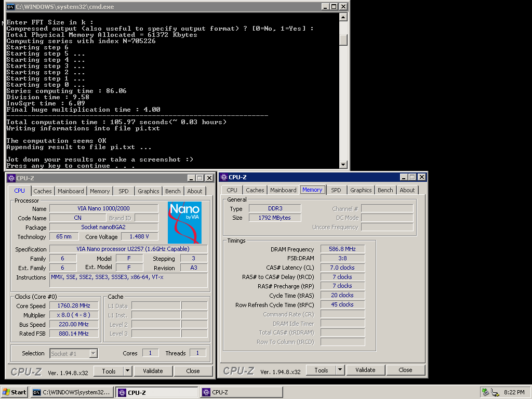Click Cycle Time (tRAS) value 20 clocks
This screenshot has height=399, width=532.
coord(342,295)
